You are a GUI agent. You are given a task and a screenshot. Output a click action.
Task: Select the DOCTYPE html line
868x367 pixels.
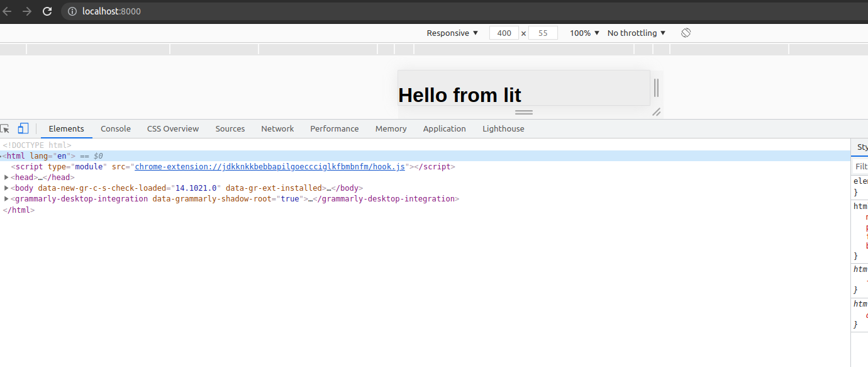point(37,145)
